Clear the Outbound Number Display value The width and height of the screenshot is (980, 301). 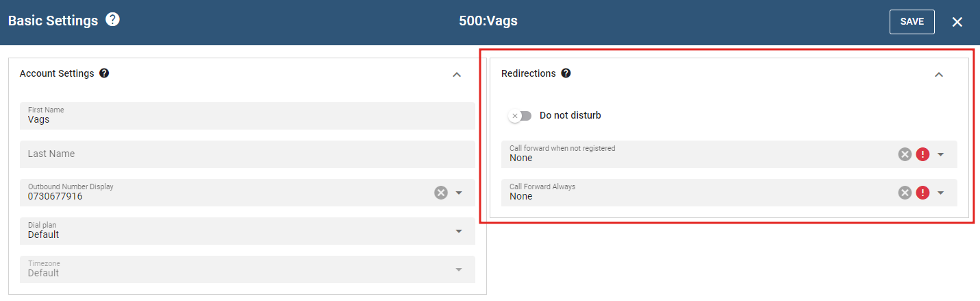(x=441, y=193)
